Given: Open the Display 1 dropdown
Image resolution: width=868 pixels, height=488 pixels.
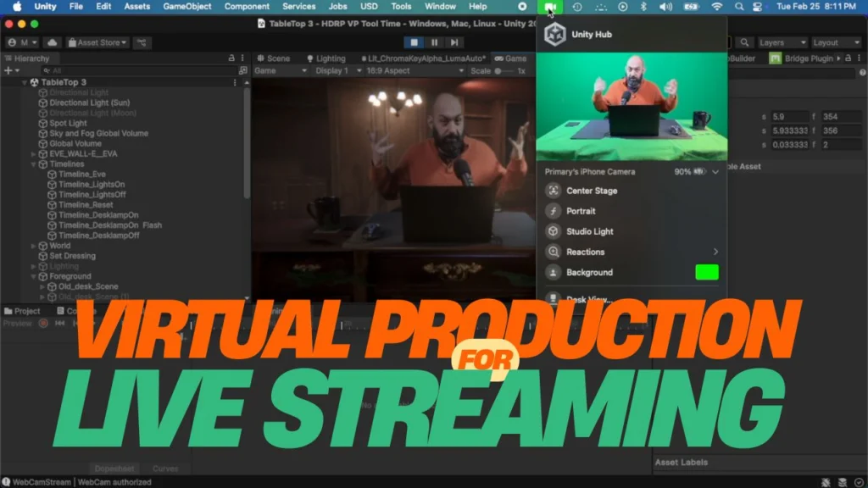Looking at the screenshot, I should click(x=337, y=71).
